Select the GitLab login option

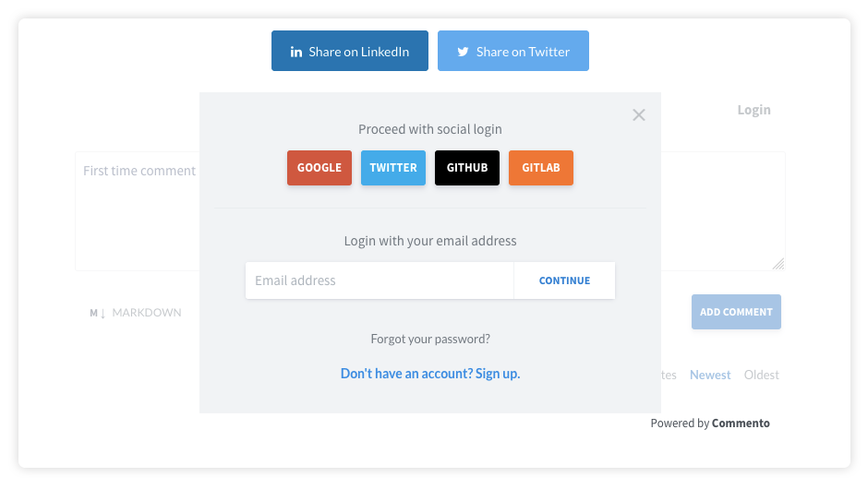click(x=541, y=168)
